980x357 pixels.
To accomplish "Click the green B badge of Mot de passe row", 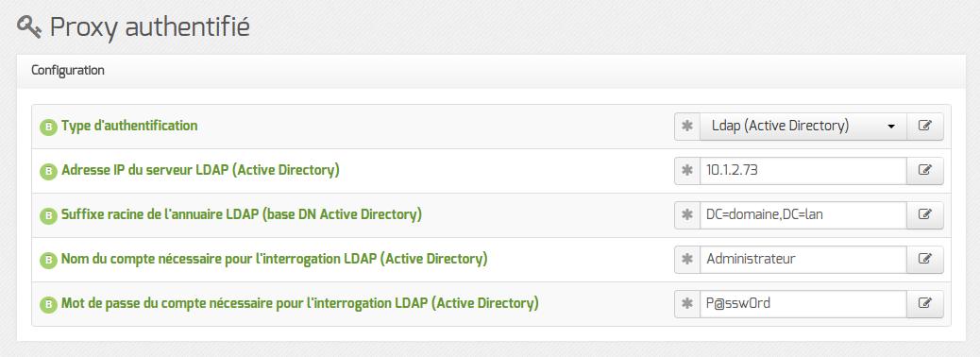I will (x=48, y=304).
